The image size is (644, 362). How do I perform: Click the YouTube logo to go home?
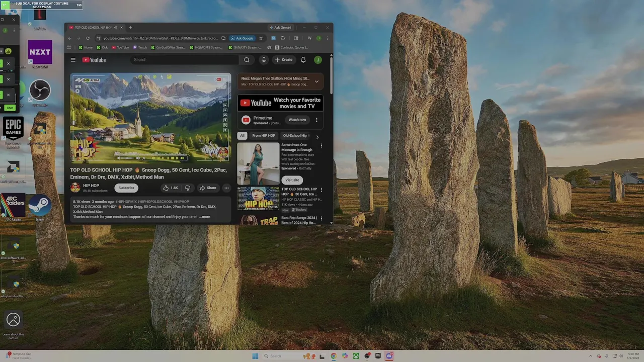pyautogui.click(x=94, y=60)
